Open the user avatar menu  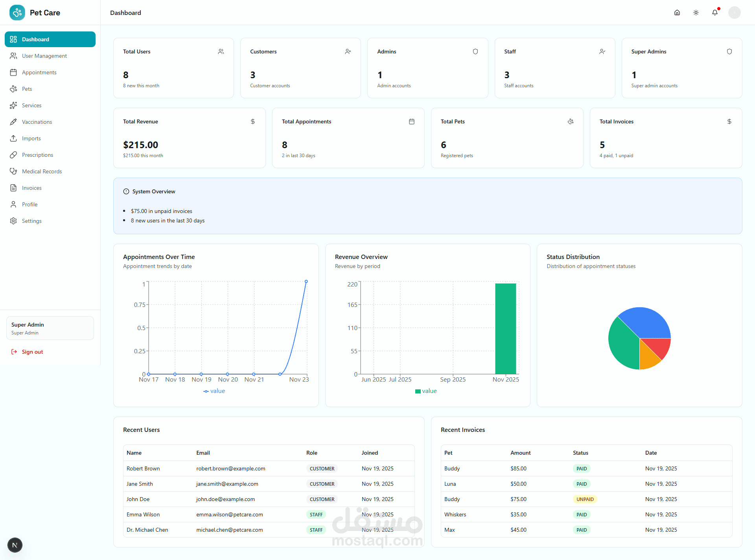click(734, 13)
